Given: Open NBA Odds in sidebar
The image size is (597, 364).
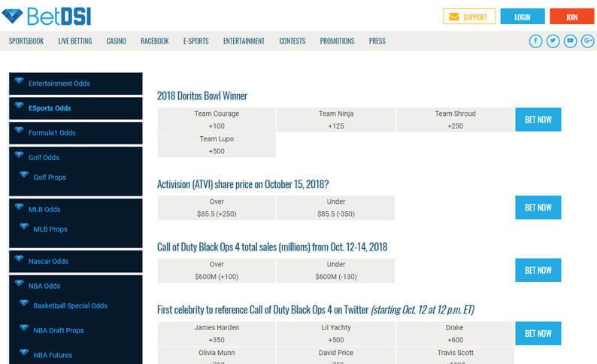Looking at the screenshot, I should coord(44,286).
